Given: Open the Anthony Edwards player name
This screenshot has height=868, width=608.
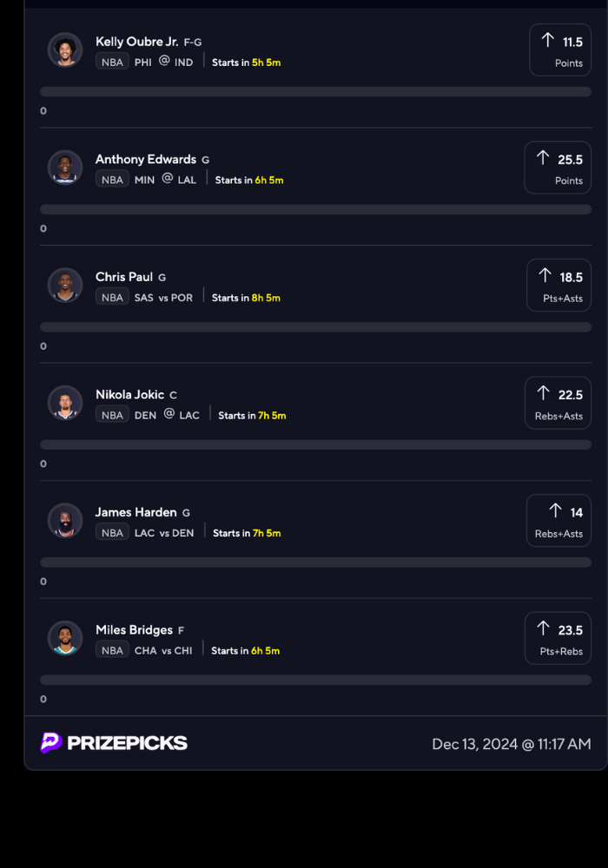Looking at the screenshot, I should [146, 160].
